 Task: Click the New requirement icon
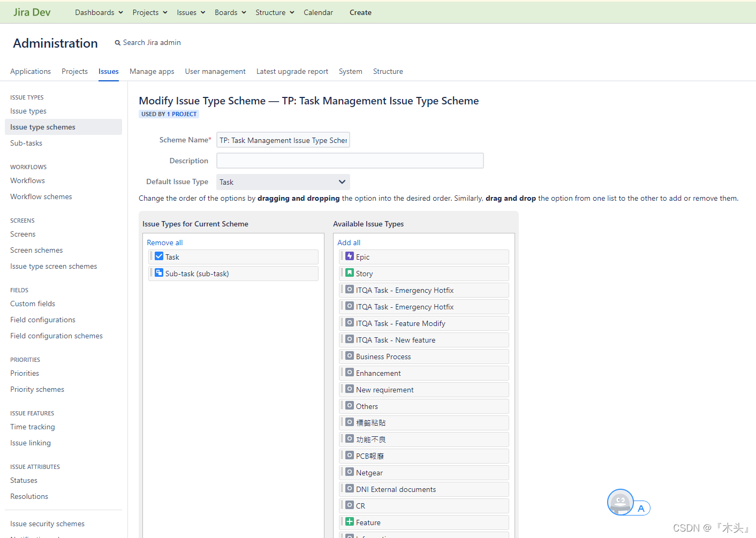click(x=350, y=389)
